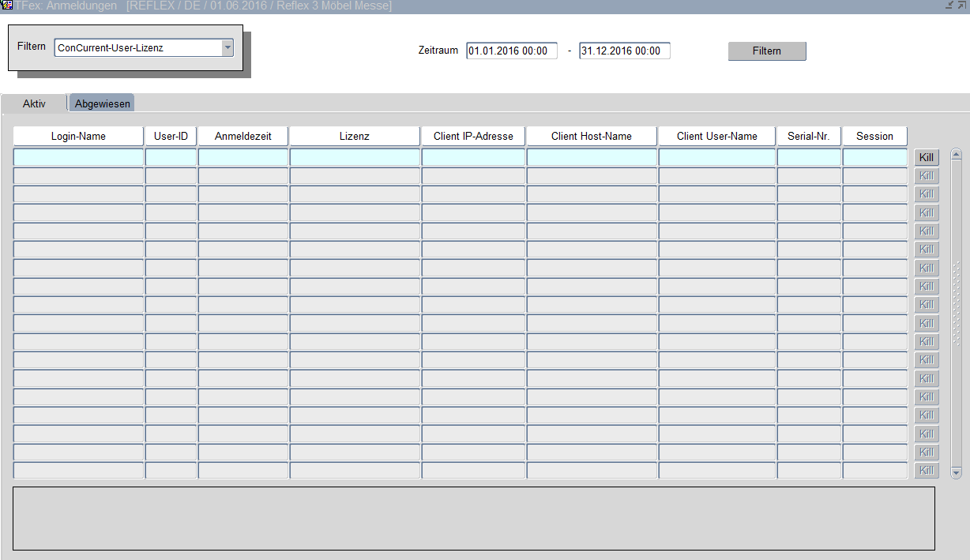Click the maximize arrow icon in title bar
Image resolution: width=970 pixels, height=560 pixels.
pos(961,6)
